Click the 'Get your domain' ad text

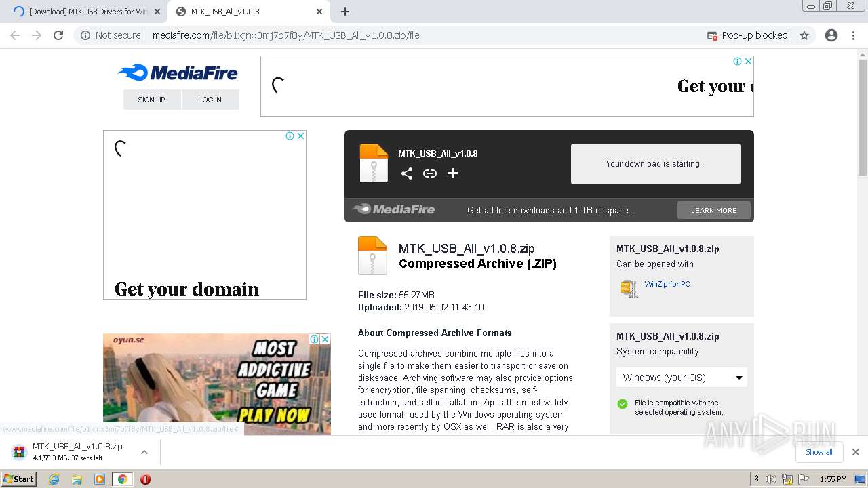click(187, 289)
